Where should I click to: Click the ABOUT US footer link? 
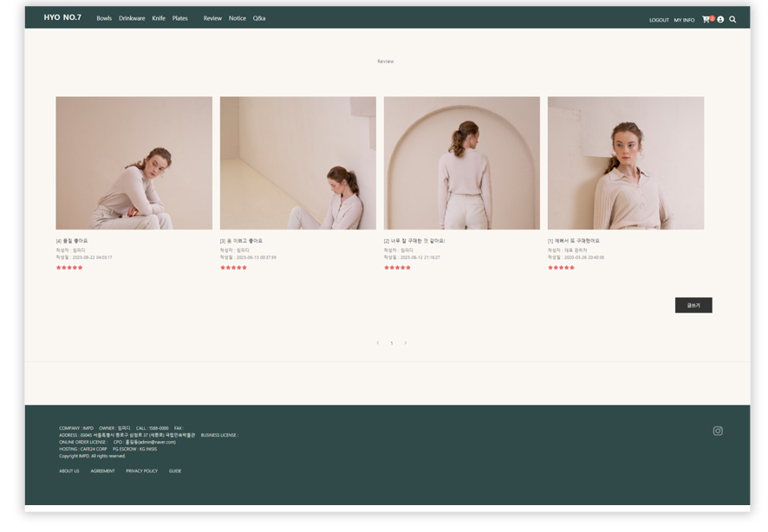(69, 470)
